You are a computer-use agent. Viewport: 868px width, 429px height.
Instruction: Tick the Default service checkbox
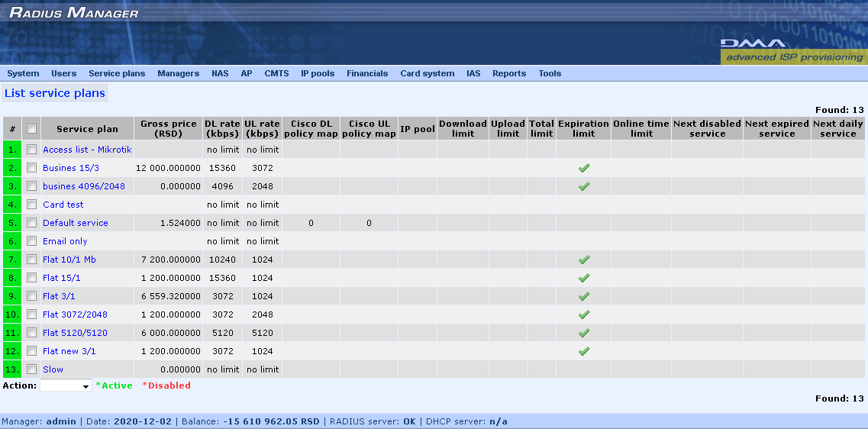pyautogui.click(x=31, y=222)
